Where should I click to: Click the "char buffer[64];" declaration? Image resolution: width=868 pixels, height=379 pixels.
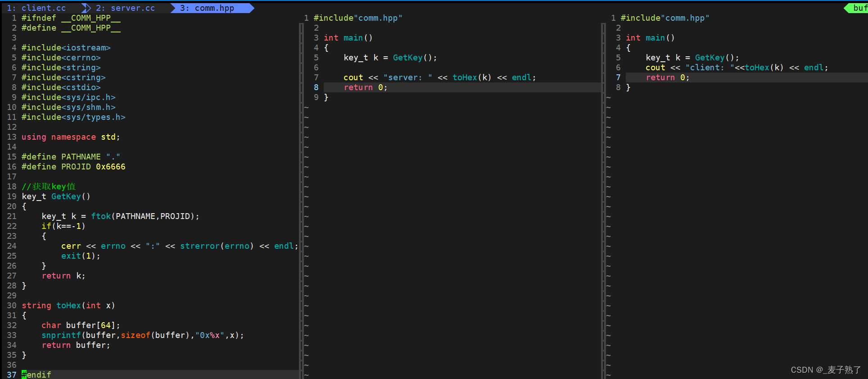click(x=81, y=325)
